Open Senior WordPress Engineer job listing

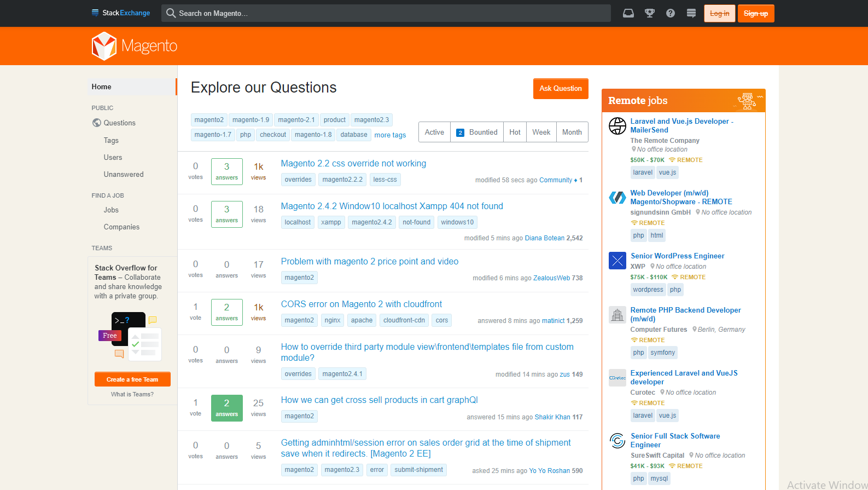[x=677, y=256]
